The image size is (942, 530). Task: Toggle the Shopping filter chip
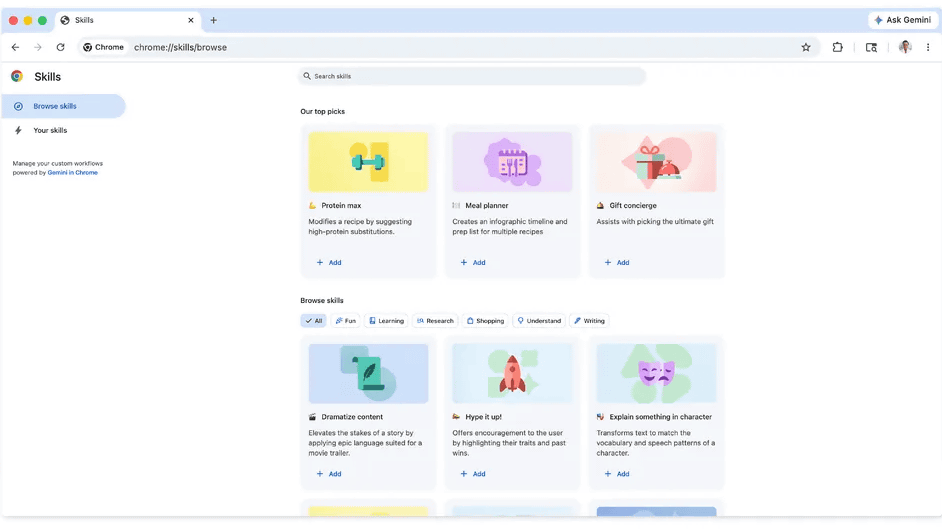[485, 321]
